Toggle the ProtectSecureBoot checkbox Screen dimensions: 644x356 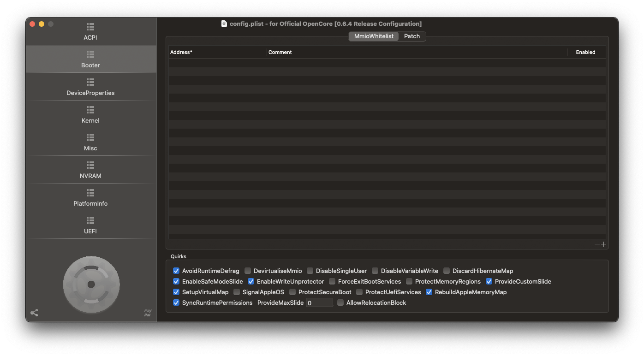292,292
